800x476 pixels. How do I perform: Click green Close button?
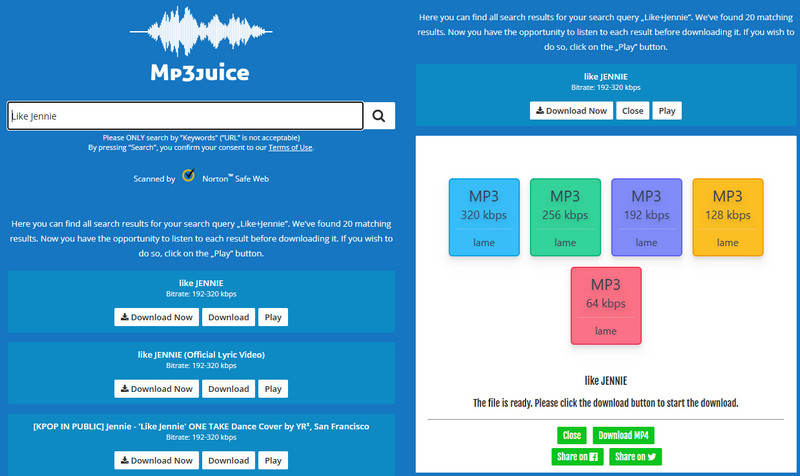[572, 435]
